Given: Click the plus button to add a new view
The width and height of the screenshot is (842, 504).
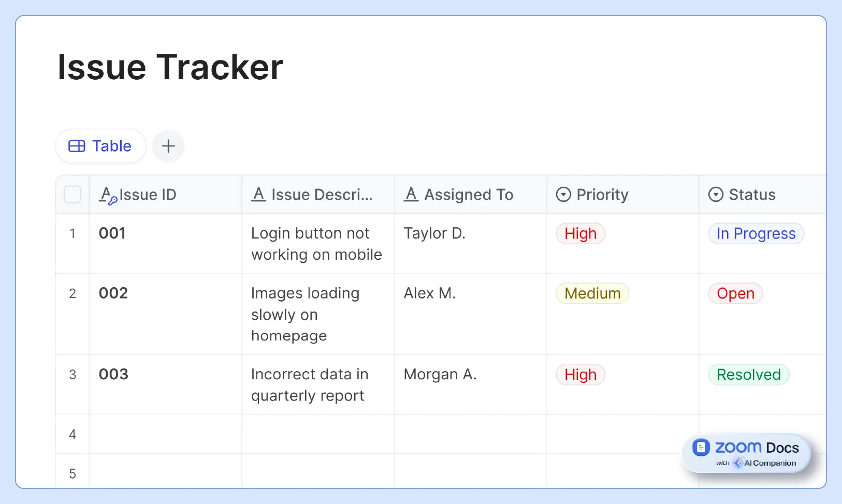Looking at the screenshot, I should pos(168,146).
